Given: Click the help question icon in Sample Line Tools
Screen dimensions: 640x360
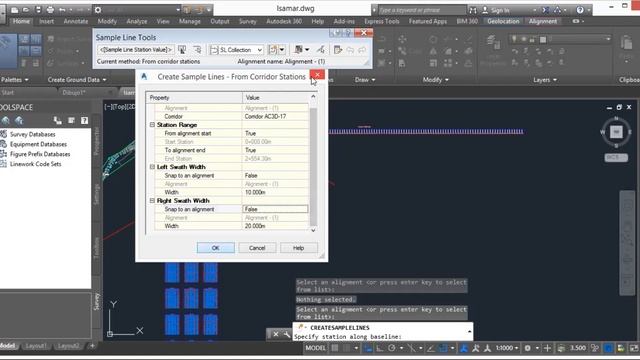Looking at the screenshot, I should coord(348,33).
